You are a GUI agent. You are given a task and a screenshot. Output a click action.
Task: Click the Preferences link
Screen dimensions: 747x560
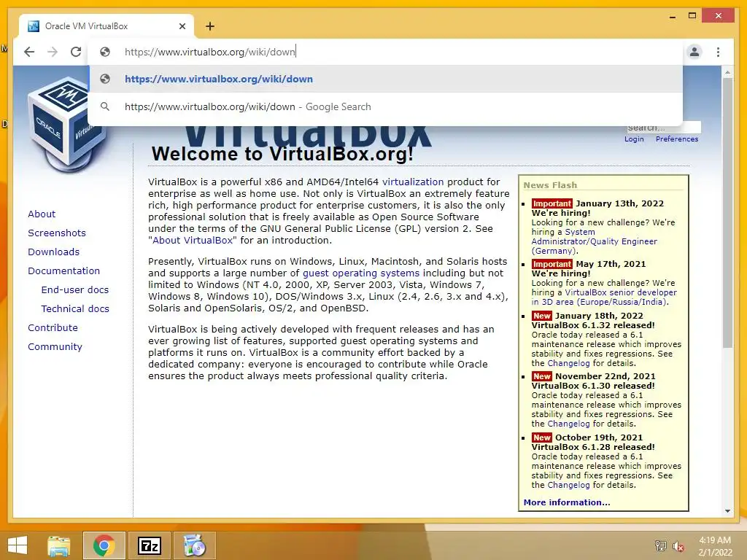pyautogui.click(x=676, y=139)
